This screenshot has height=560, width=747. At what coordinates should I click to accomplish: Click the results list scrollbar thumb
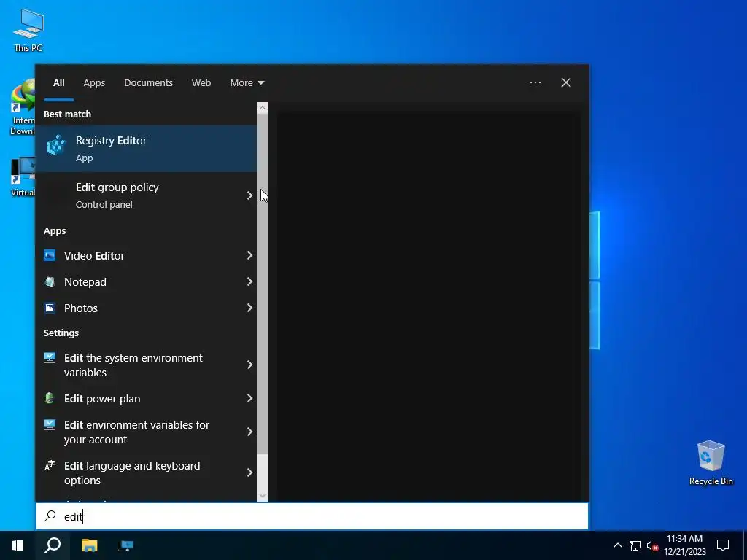pos(263,284)
